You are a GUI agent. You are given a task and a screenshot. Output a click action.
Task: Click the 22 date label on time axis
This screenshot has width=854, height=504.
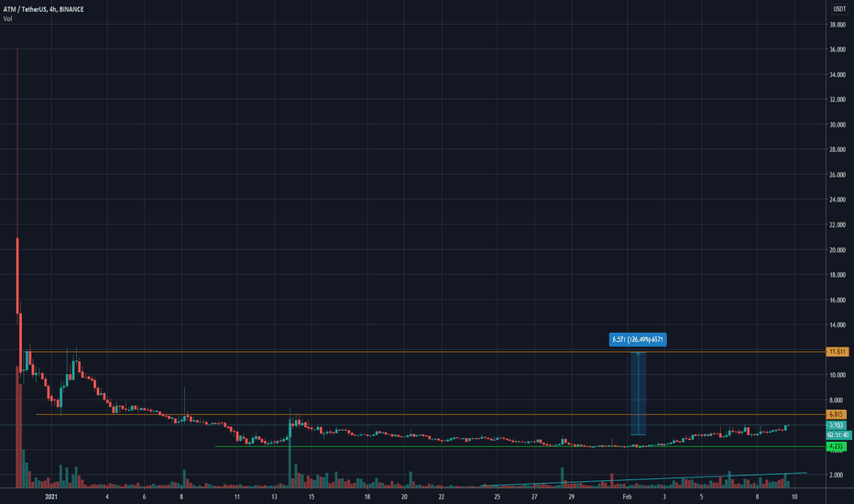tap(441, 497)
